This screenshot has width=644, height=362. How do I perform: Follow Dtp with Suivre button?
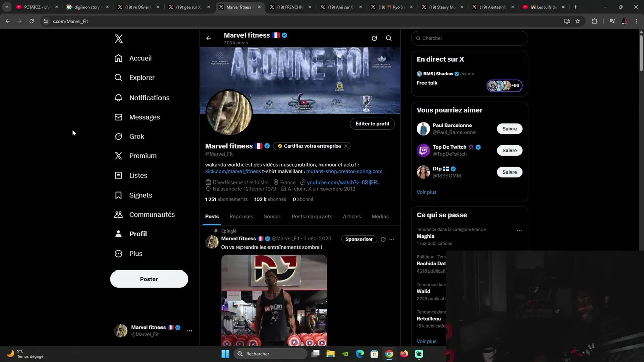509,172
